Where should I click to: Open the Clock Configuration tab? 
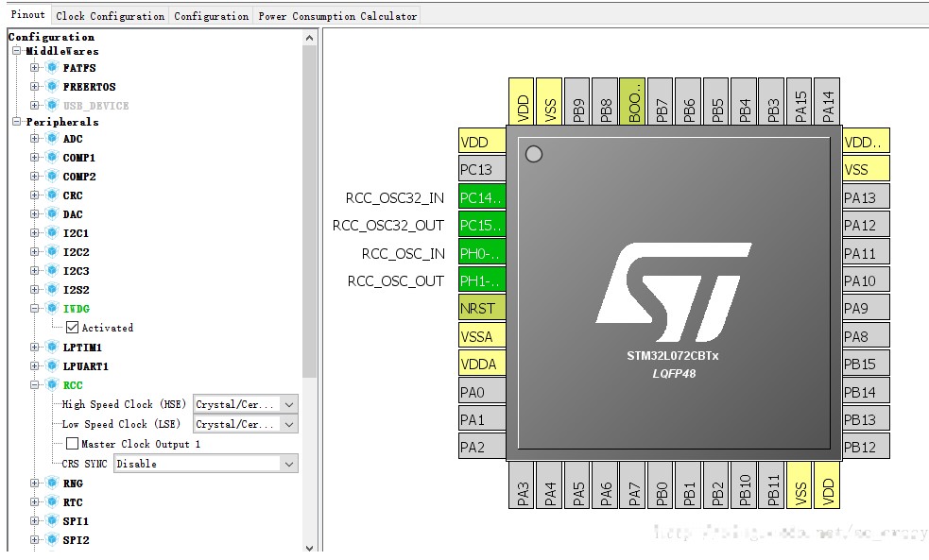pyautogui.click(x=111, y=16)
